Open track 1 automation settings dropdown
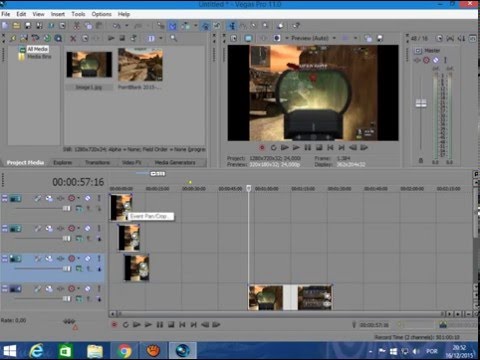The height and width of the screenshot is (360, 480). pyautogui.click(x=79, y=198)
